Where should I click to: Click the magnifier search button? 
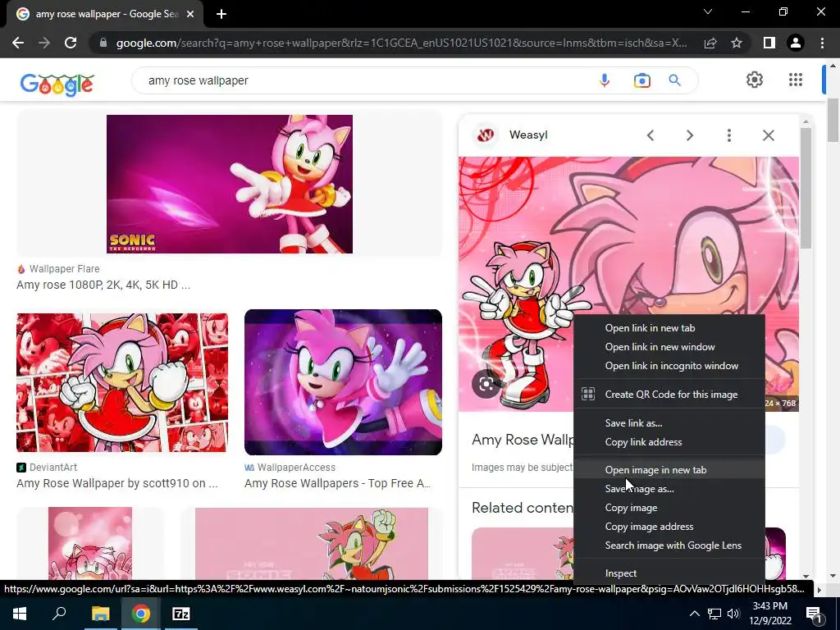pos(674,80)
